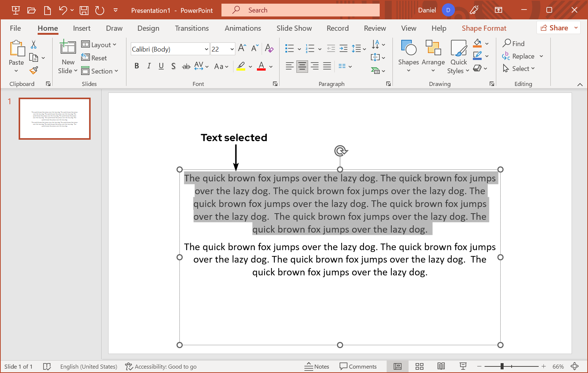Screen dimensions: 588x373
Task: Expand the font size dropdown
Action: [232, 49]
